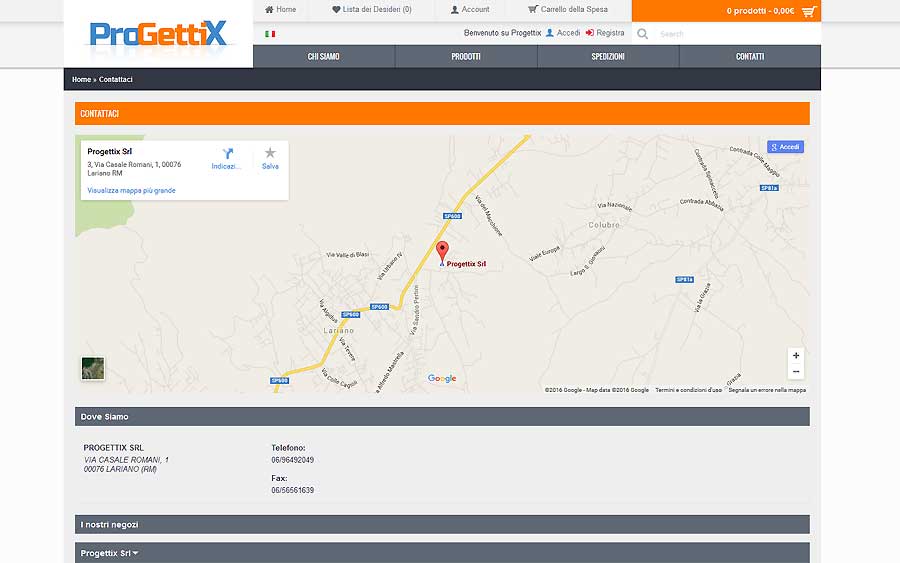Click the Carrello della Spesa cart icon
The height and width of the screenshot is (563, 900).
tap(533, 9)
